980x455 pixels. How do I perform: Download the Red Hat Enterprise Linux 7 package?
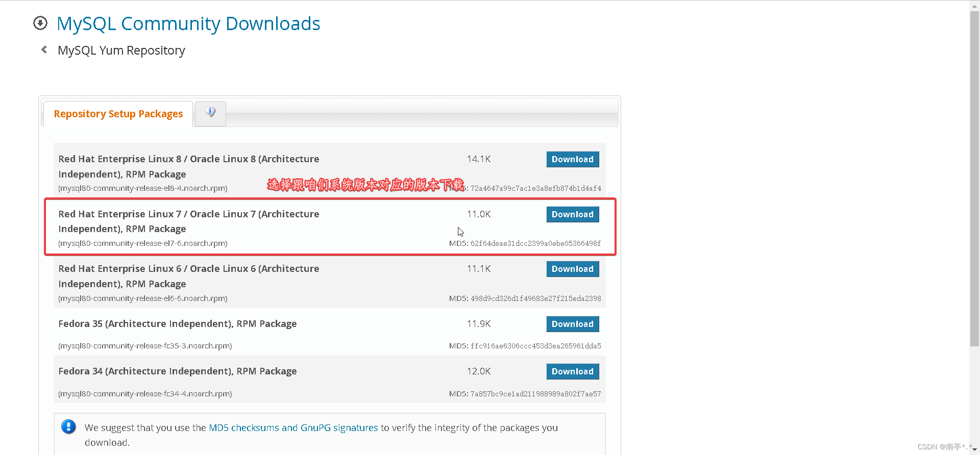pyautogui.click(x=573, y=214)
